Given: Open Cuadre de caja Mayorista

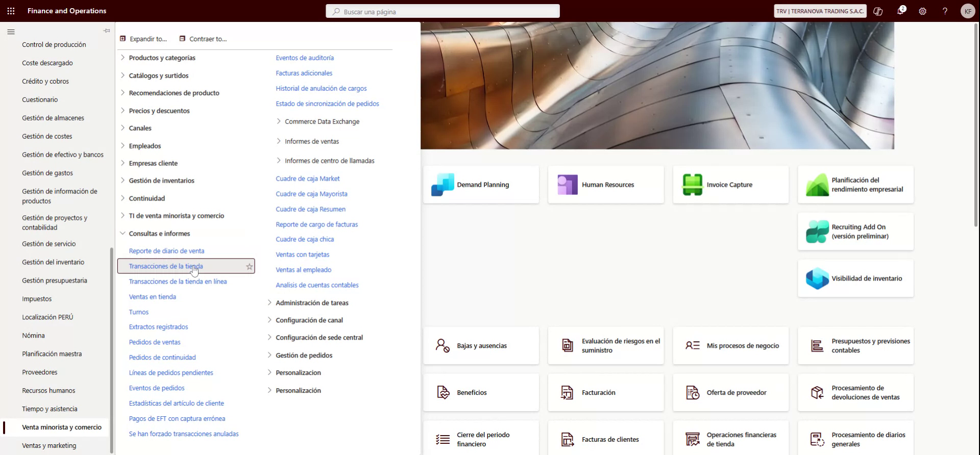Looking at the screenshot, I should click(x=311, y=194).
